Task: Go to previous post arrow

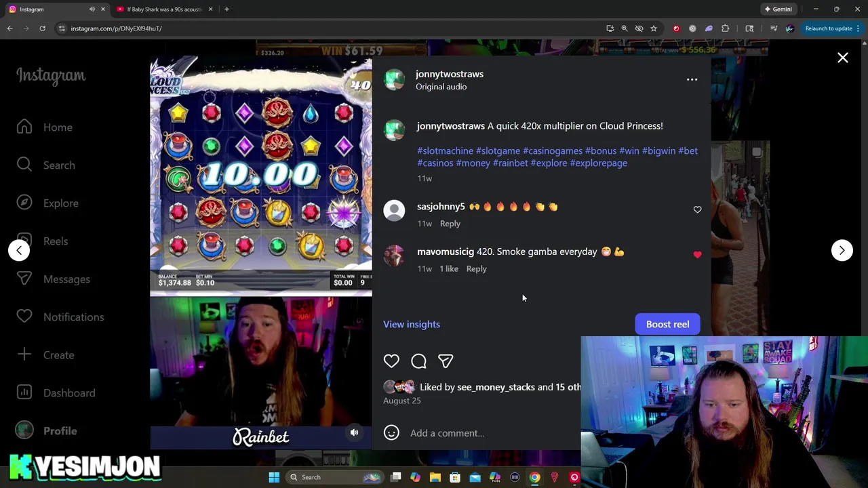Action: pos(19,250)
